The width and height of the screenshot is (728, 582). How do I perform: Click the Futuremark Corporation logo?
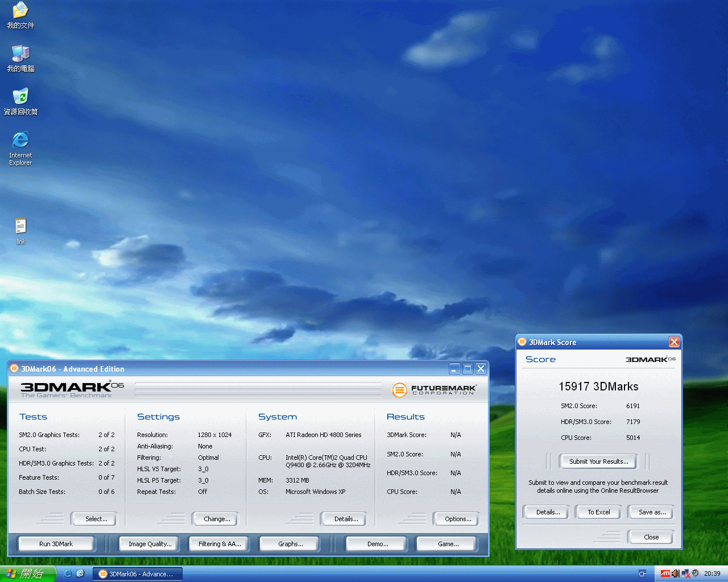pos(435,390)
